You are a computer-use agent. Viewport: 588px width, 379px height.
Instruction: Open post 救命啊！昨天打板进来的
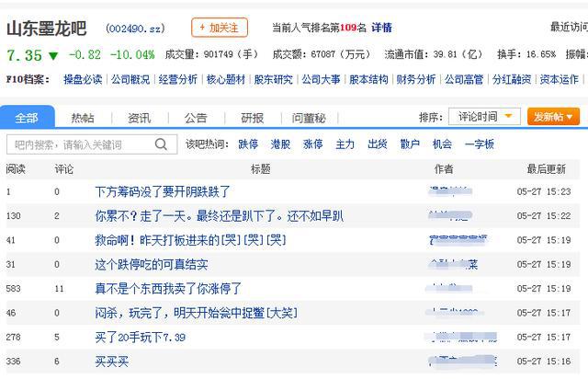pyautogui.click(x=190, y=240)
